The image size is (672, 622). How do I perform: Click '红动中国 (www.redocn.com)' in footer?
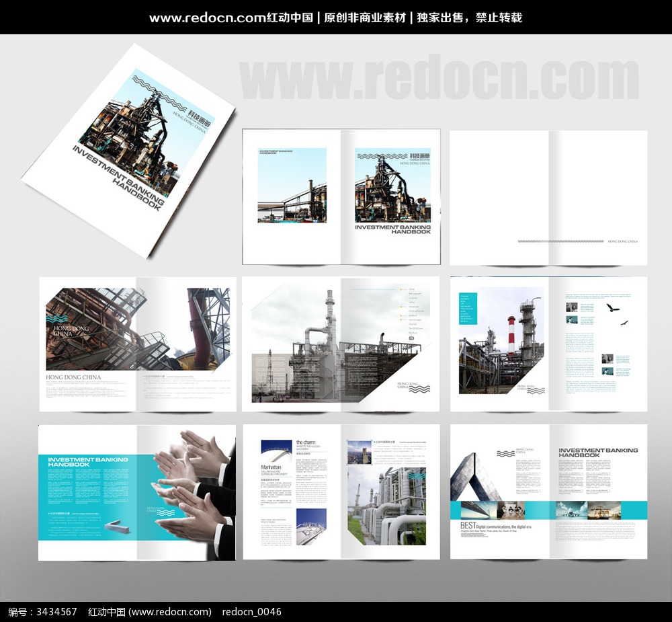coord(150,612)
